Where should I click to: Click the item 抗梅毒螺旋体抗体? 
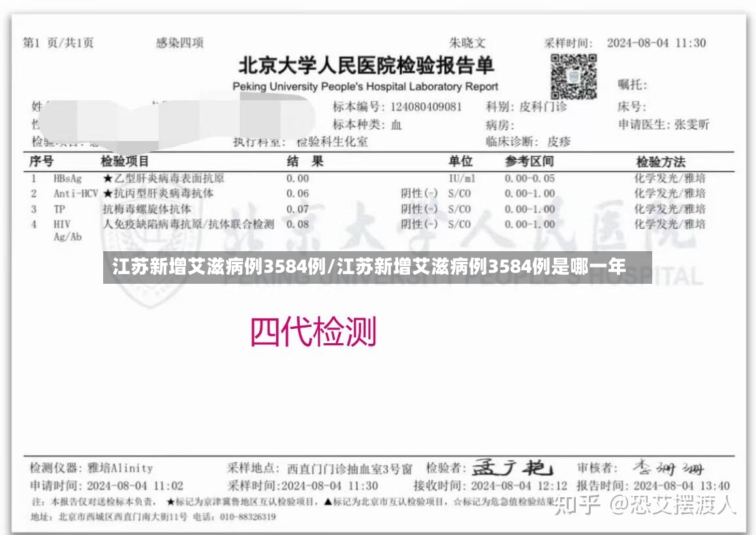click(x=147, y=209)
